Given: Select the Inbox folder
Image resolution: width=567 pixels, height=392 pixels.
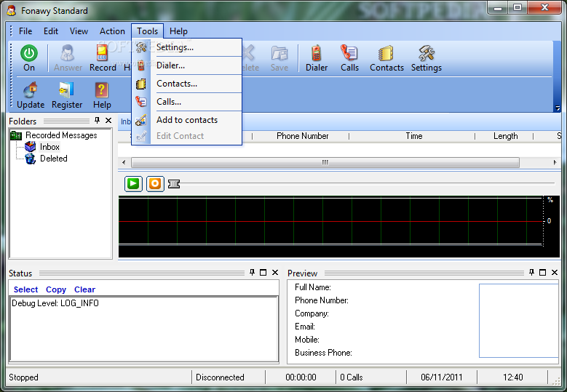Looking at the screenshot, I should click(x=49, y=147).
